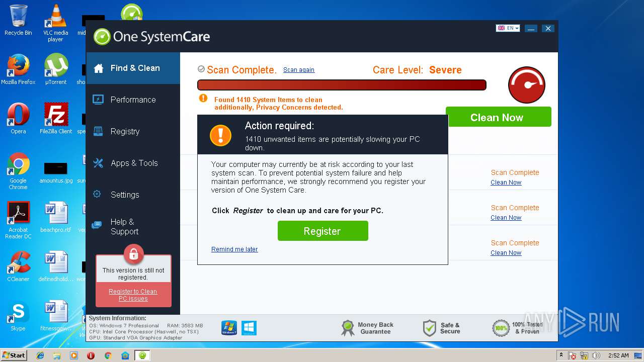Image resolution: width=644 pixels, height=362 pixels.
Task: Open the Acrobat Reader DC desktop icon
Action: click(x=18, y=220)
